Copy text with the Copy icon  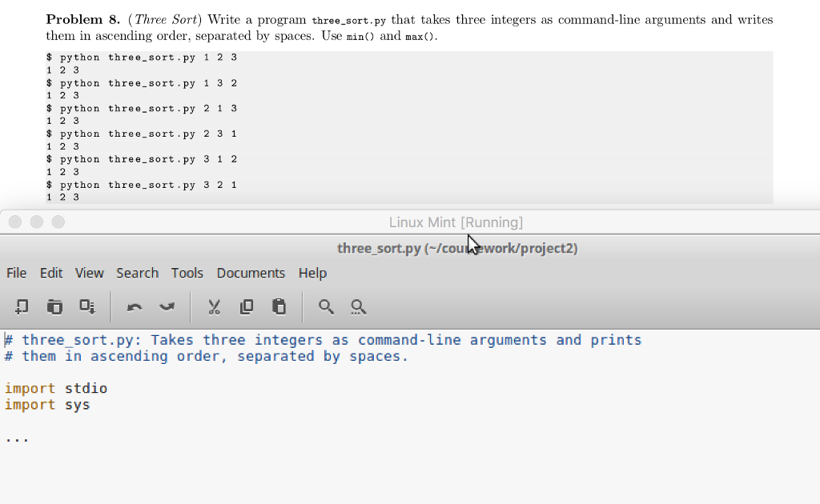[x=246, y=306]
